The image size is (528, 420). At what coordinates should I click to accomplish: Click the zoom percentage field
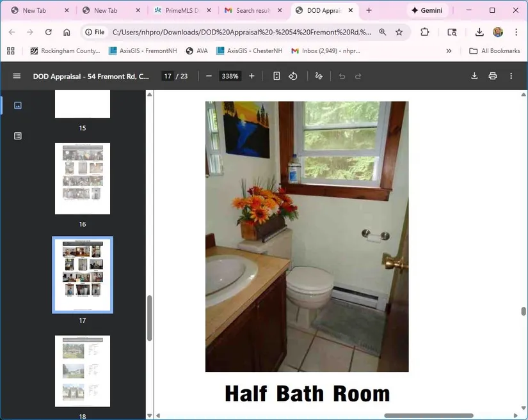(x=230, y=76)
